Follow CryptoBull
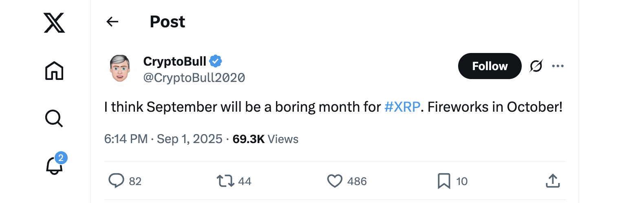Viewport: 644px width, 203px height. click(490, 66)
